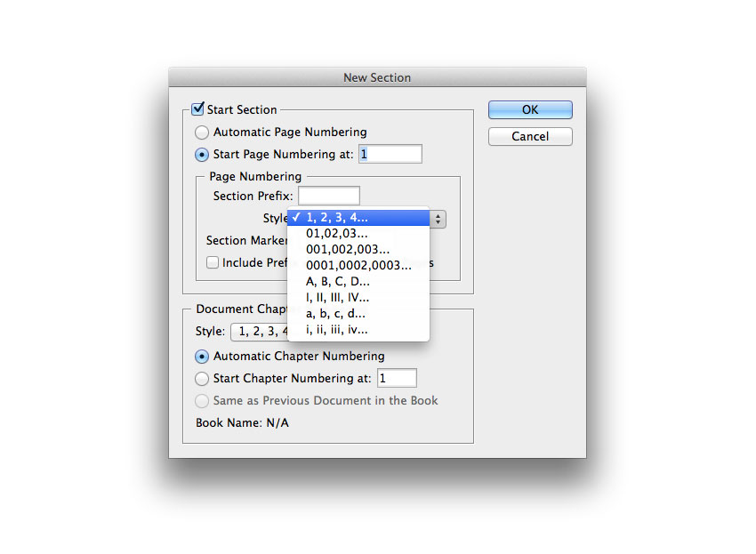Toggle the Include Prefix checkbox
The height and width of the screenshot is (554, 756).
213,263
